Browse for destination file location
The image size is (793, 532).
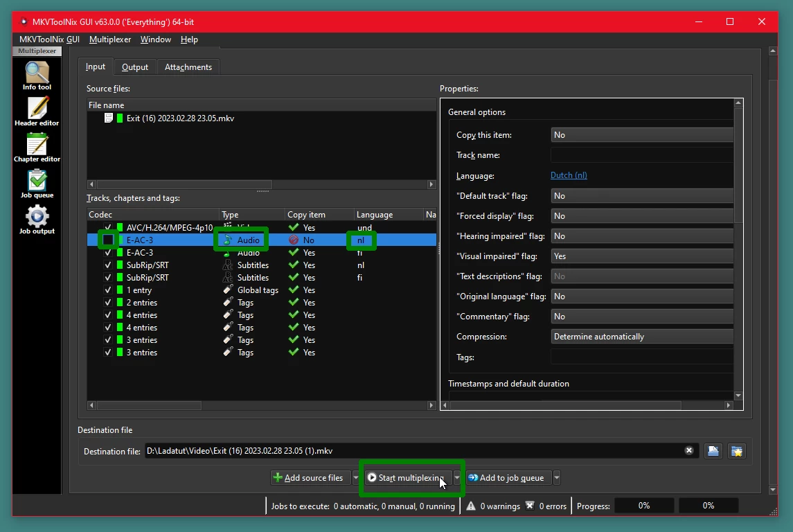(x=713, y=451)
